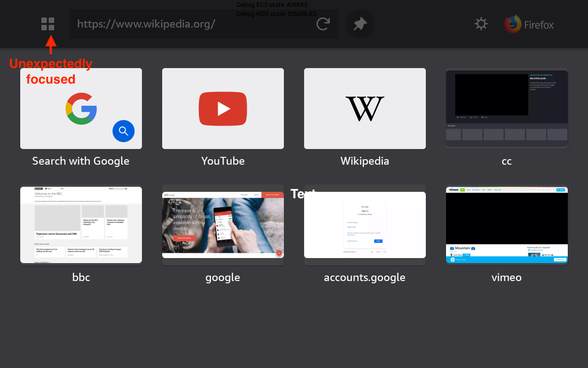Image resolution: width=588 pixels, height=368 pixels.
Task: Open Firefox settings gear
Action: pos(481,24)
